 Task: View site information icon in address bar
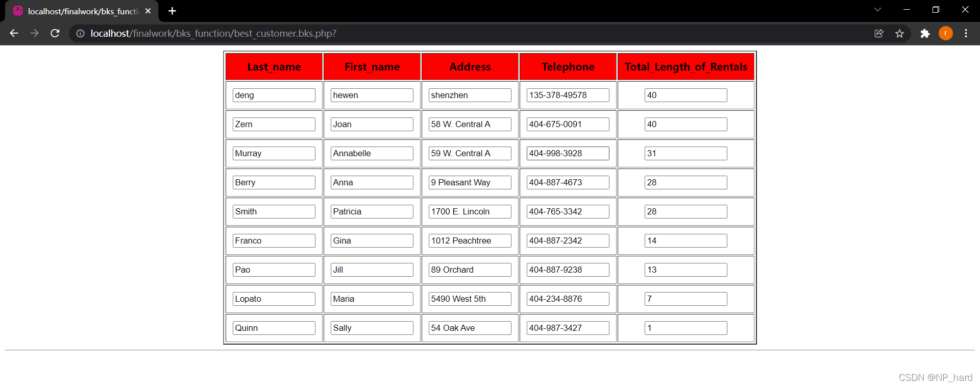tap(80, 33)
